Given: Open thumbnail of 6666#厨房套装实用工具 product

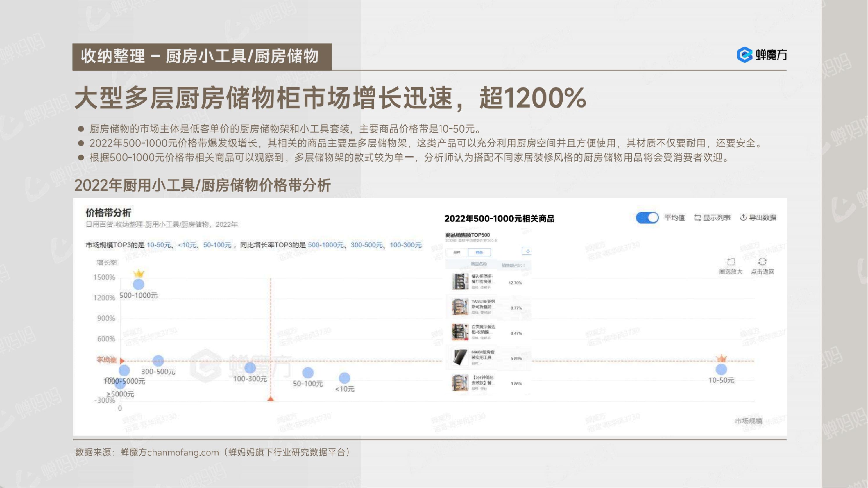Looking at the screenshot, I should click(460, 357).
